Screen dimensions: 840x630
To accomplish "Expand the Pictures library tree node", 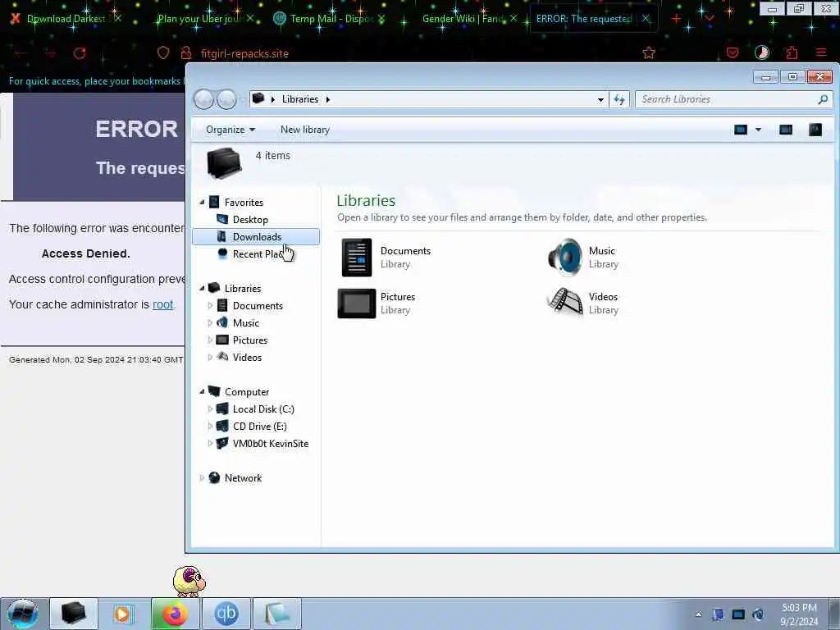I will tap(210, 340).
